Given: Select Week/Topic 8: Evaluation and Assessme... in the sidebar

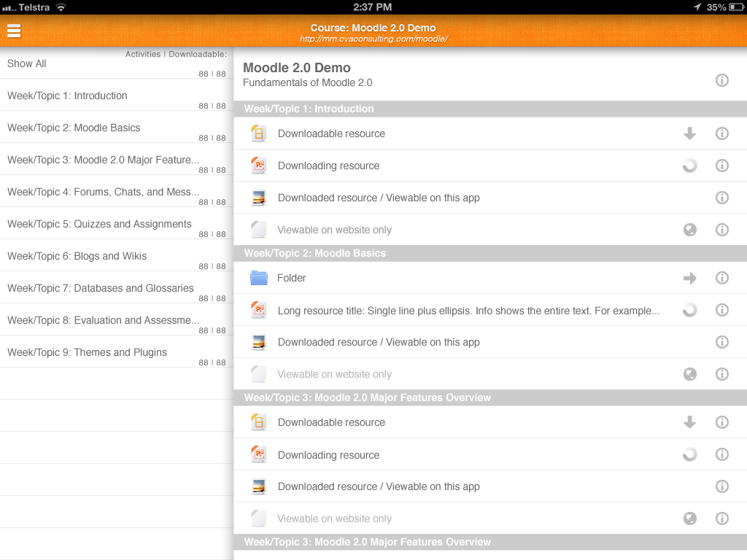Looking at the screenshot, I should [x=117, y=320].
